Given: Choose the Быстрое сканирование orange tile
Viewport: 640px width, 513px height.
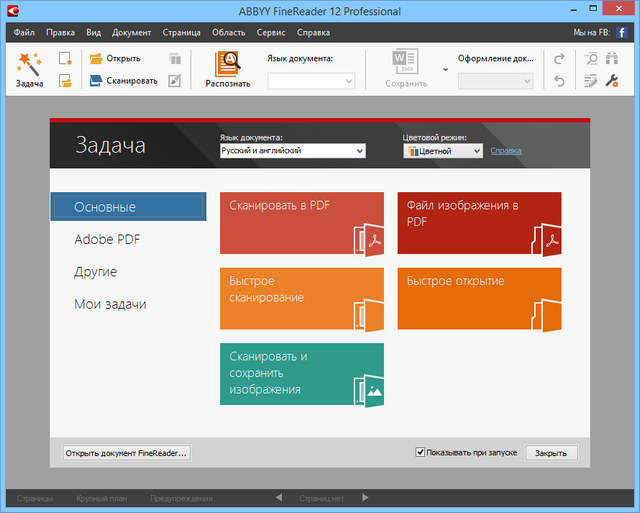Looking at the screenshot, I should pyautogui.click(x=302, y=299).
